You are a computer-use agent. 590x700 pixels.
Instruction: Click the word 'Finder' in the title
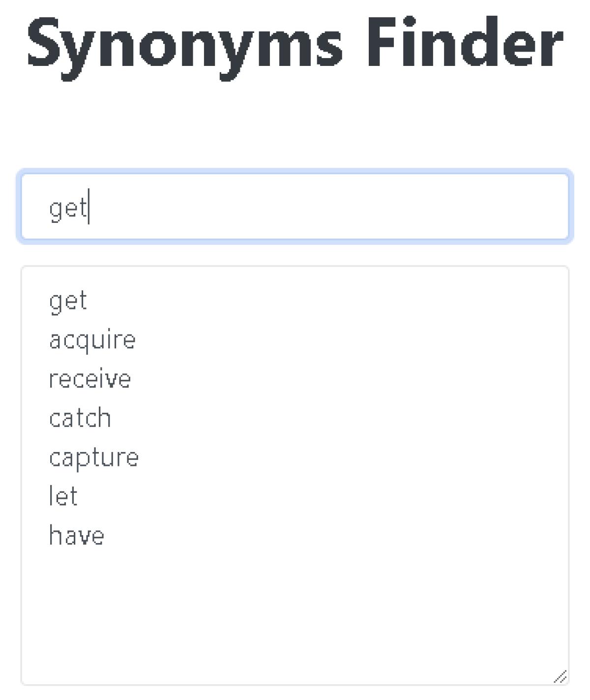click(464, 43)
